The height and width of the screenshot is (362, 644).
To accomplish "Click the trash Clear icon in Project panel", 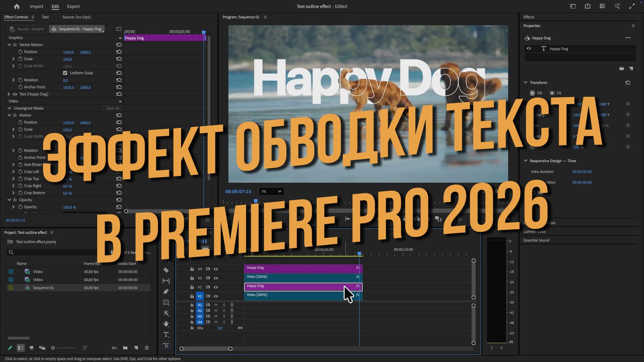I will (147, 348).
